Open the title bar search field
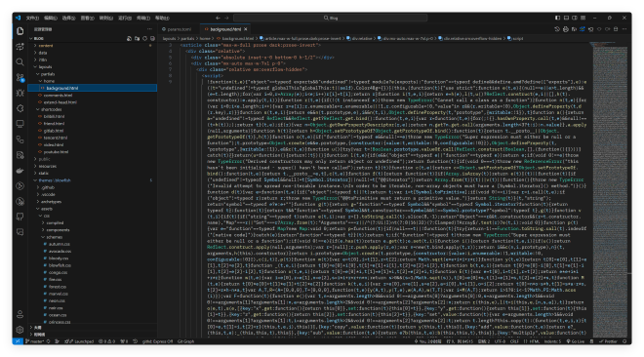Image resolution: width=644 pixels, height=357 pixels. 330,19
